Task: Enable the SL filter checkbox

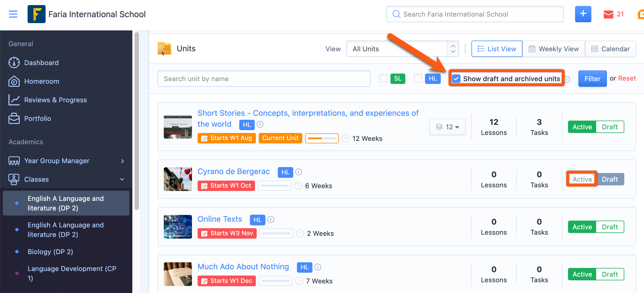Action: coord(383,78)
